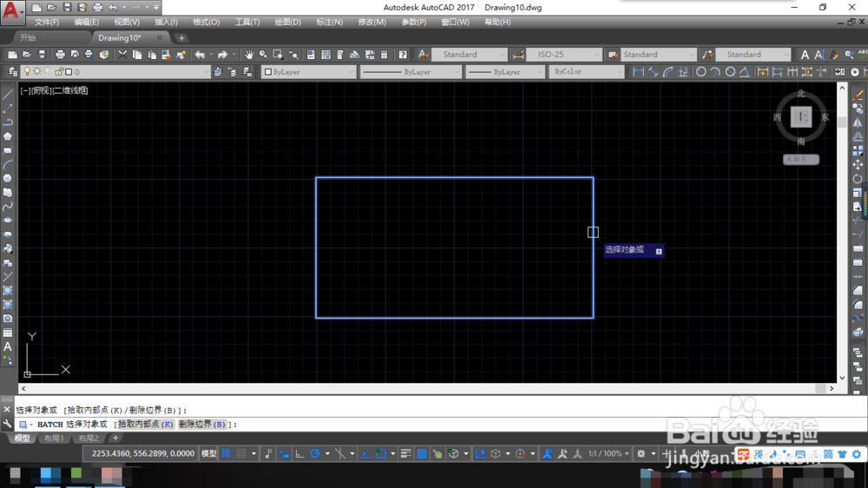The image size is (868, 488).
Task: Click the Rotate tool in modify toolbar
Action: click(858, 178)
